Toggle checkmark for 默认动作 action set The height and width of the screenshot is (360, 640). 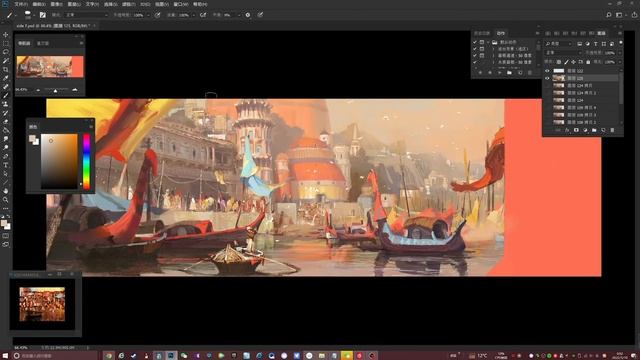click(x=475, y=42)
